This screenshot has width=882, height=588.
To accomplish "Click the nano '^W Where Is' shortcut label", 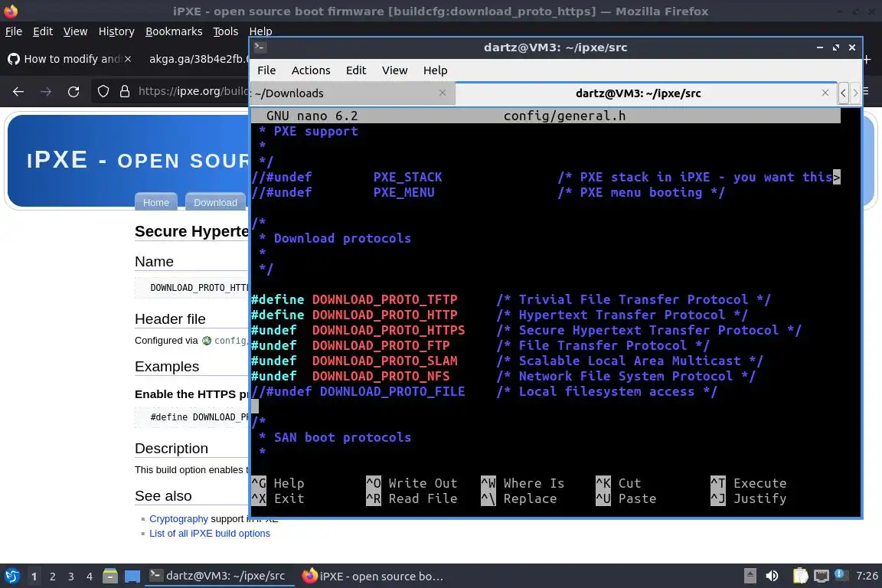I will [523, 483].
